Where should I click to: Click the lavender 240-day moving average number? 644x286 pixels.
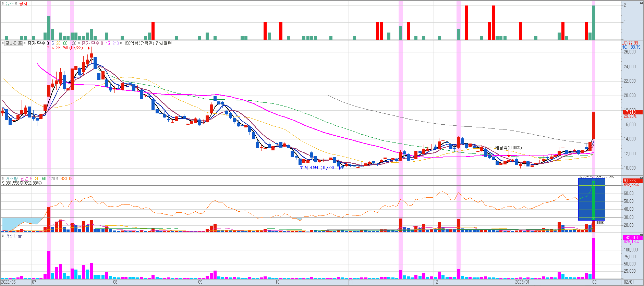coord(116,43)
